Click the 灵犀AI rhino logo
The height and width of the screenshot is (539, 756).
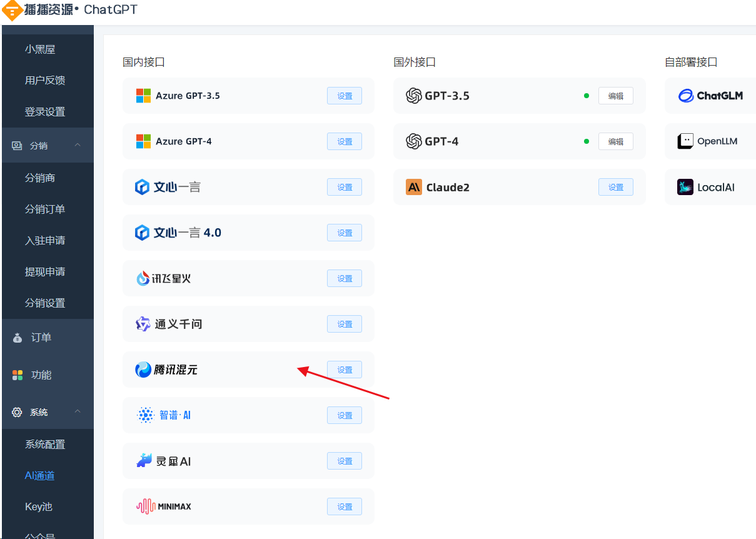click(144, 461)
